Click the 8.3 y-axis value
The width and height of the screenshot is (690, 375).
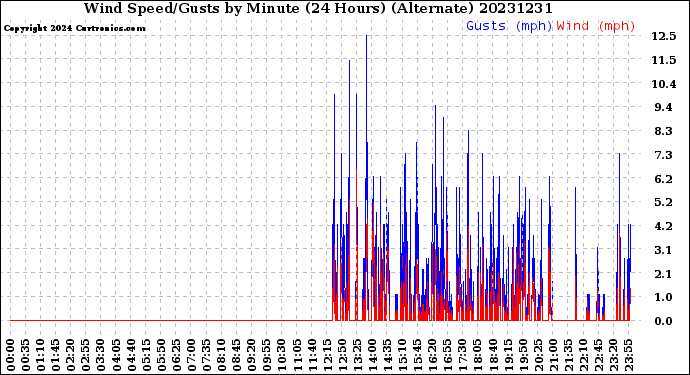(x=664, y=131)
